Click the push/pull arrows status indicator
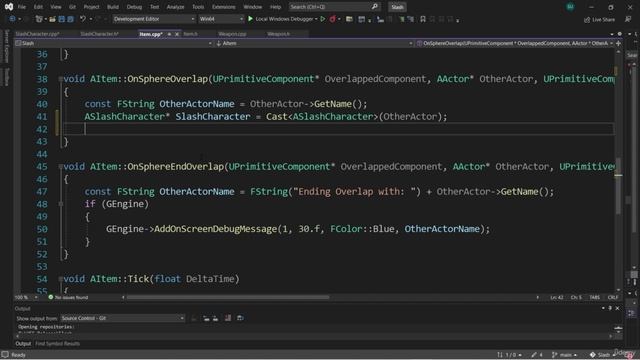 [x=509, y=355]
